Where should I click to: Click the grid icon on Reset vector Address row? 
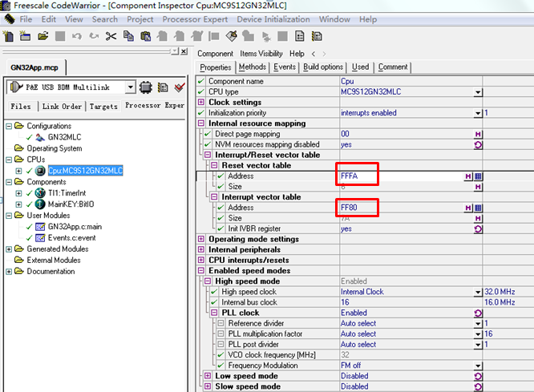pos(478,176)
